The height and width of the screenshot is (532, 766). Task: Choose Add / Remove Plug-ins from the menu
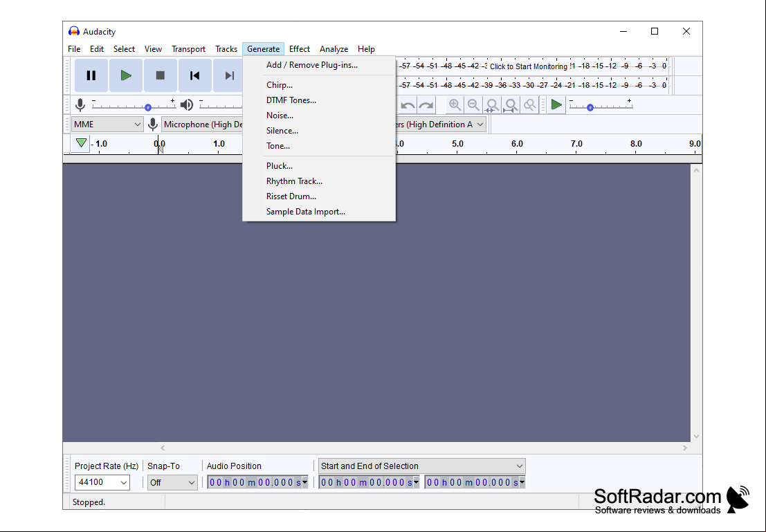click(x=319, y=65)
